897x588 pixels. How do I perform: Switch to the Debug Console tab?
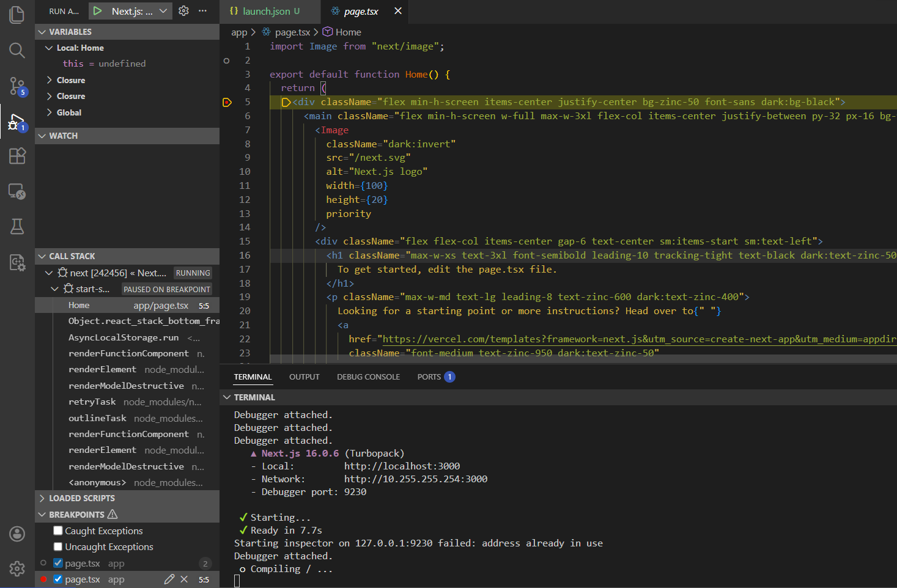(368, 377)
